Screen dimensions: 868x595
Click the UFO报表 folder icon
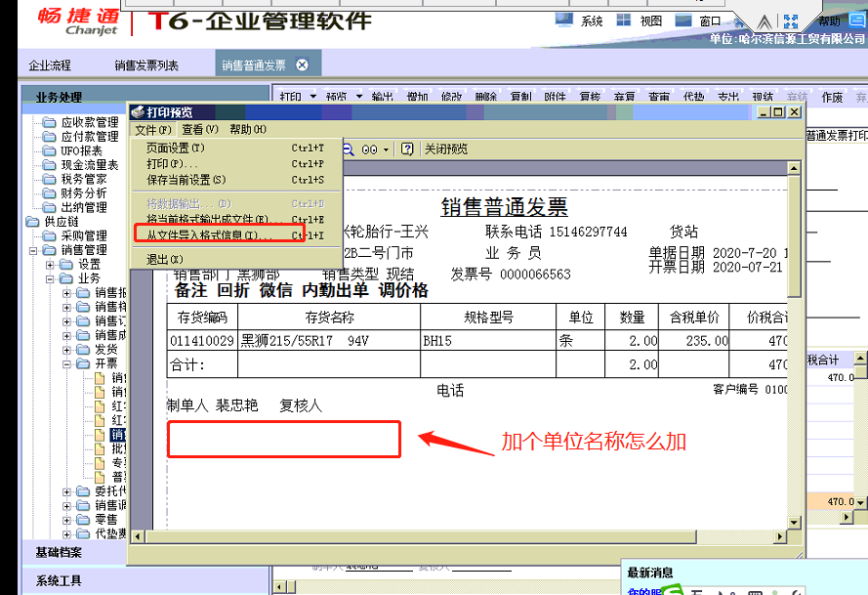click(x=49, y=150)
